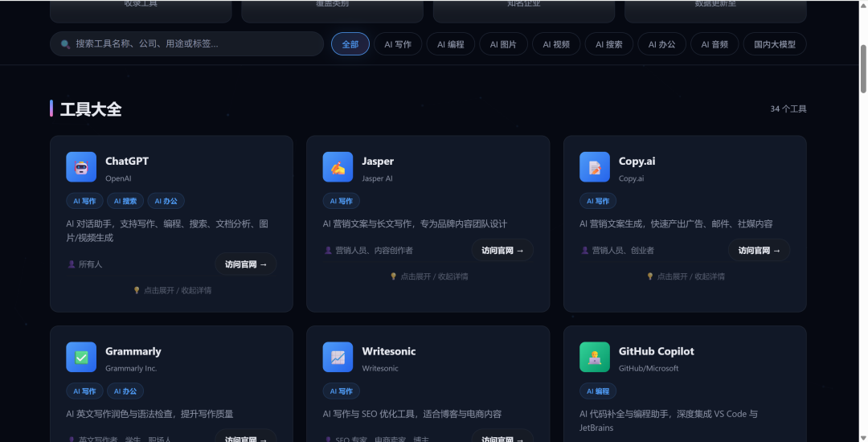Image resolution: width=868 pixels, height=442 pixels.
Task: Click the OpenAI company name
Action: (x=118, y=178)
